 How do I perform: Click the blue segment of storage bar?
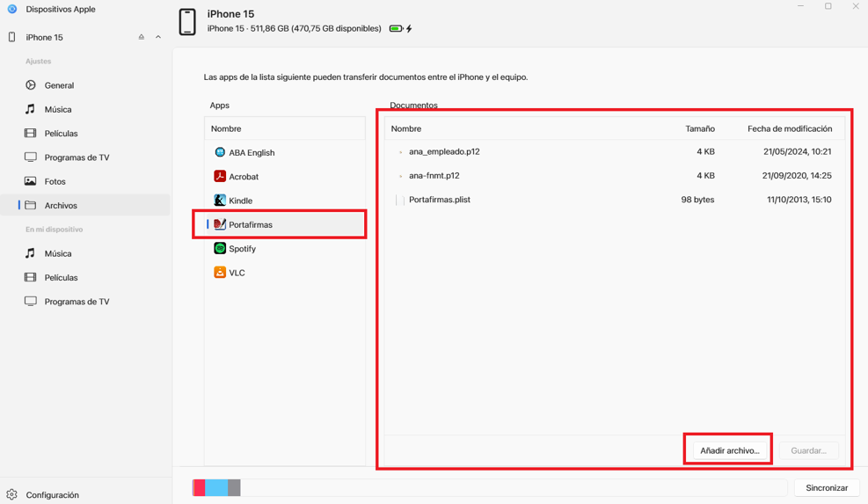(216, 487)
